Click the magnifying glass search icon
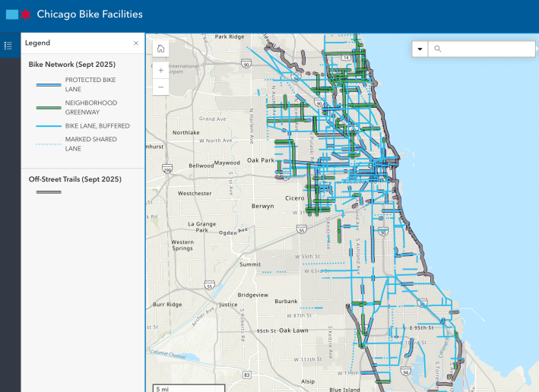This screenshot has width=539, height=392. pyautogui.click(x=438, y=49)
